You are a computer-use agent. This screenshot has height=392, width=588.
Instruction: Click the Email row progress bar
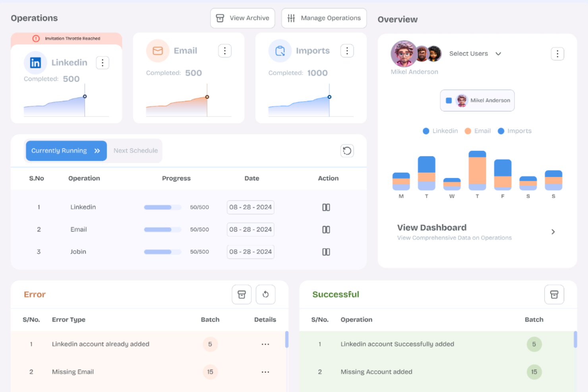click(162, 229)
